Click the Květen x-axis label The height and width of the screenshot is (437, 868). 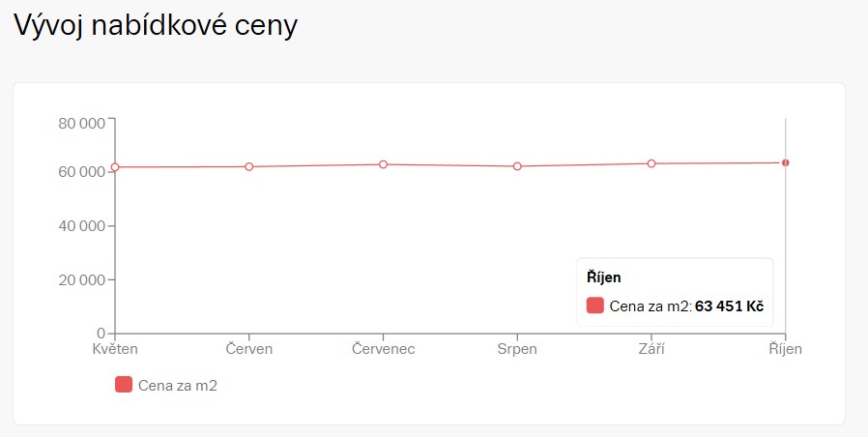click(115, 349)
